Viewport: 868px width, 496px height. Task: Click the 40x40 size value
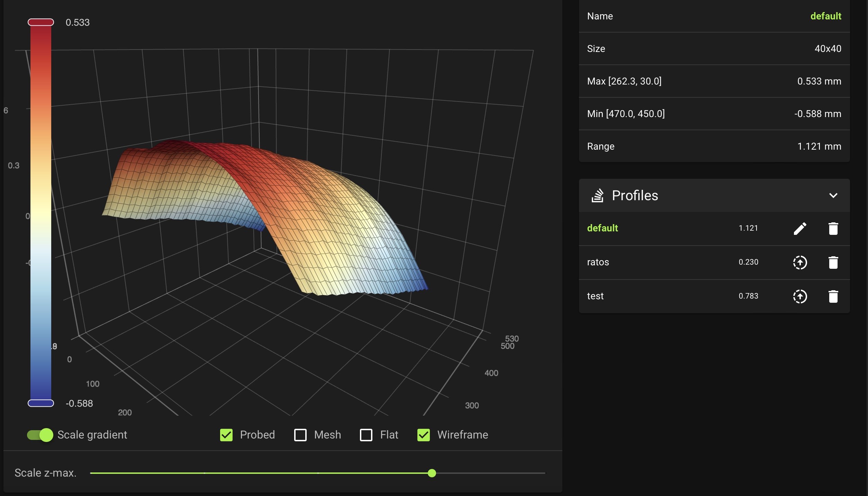[828, 48]
